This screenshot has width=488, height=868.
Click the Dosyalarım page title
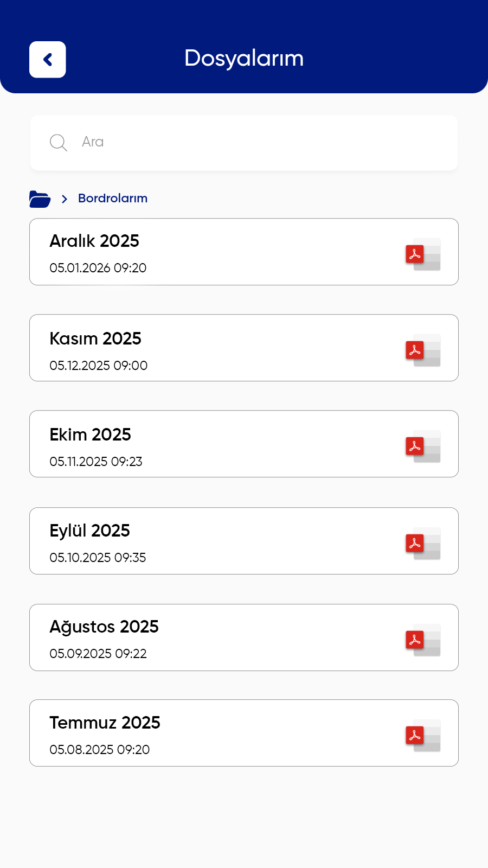tap(244, 59)
